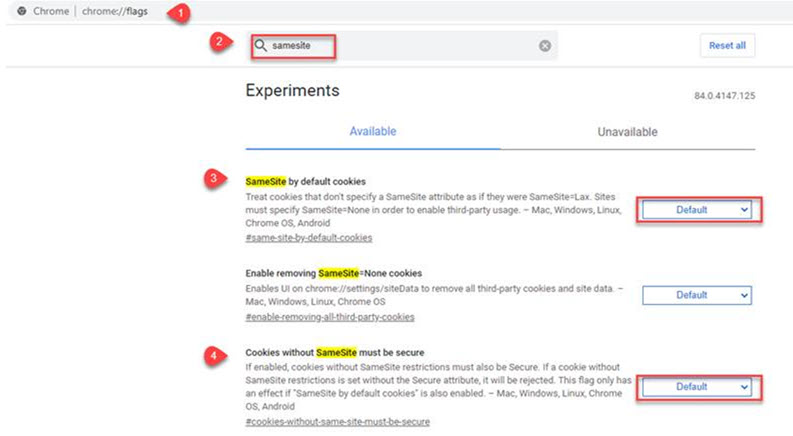Click version number 84.0.4147.125
This screenshot has width=793, height=436.
[x=724, y=96]
